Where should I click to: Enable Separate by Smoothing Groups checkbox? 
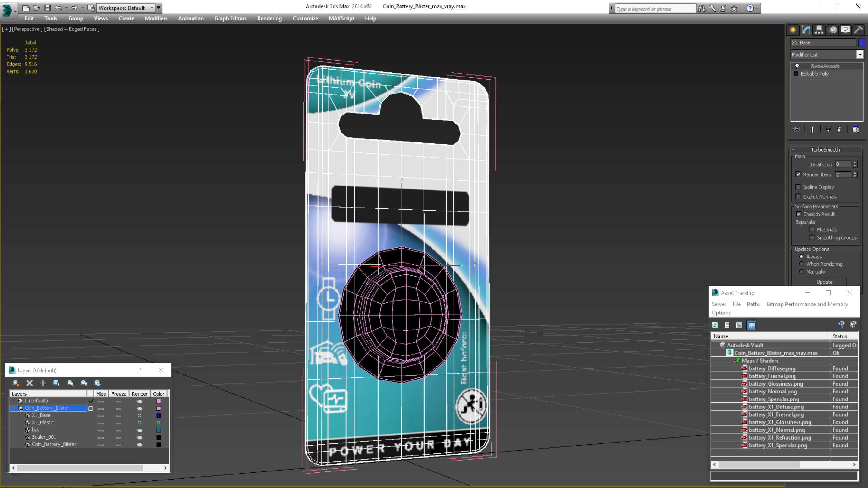point(812,238)
